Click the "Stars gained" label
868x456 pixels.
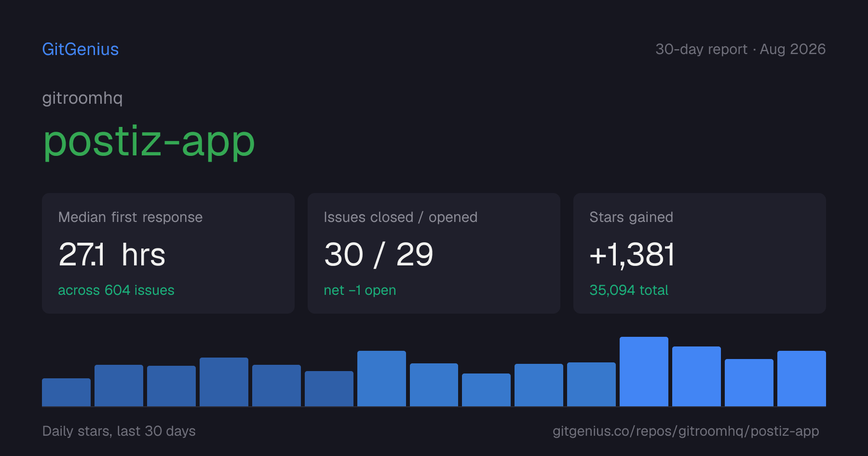pyautogui.click(x=631, y=217)
